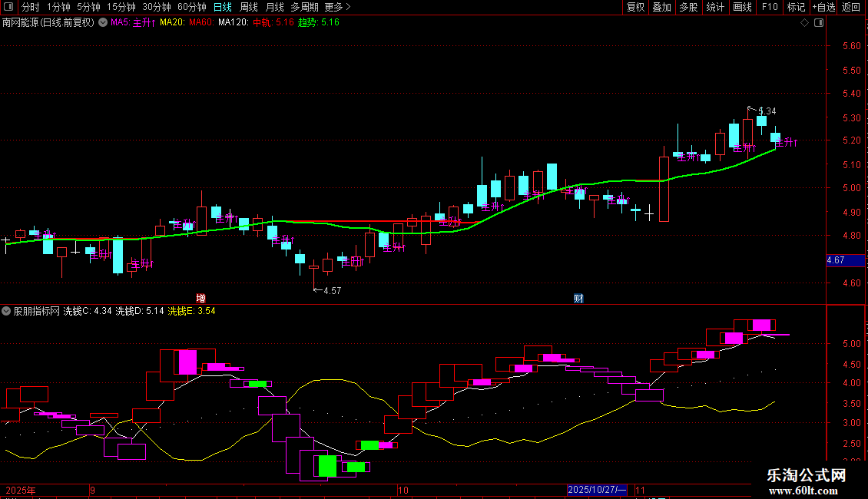Open the 统计 statistics tool
Screen dimensions: 868x499
715,7
